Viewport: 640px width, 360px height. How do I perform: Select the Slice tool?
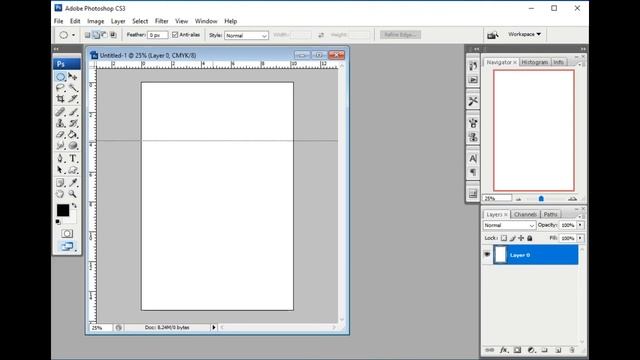click(73, 99)
